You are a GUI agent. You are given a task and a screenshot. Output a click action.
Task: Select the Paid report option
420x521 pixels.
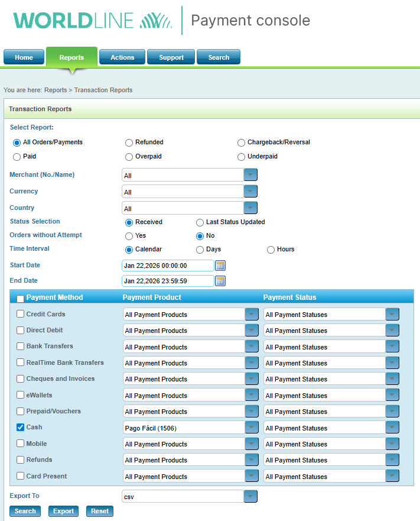pos(17,157)
